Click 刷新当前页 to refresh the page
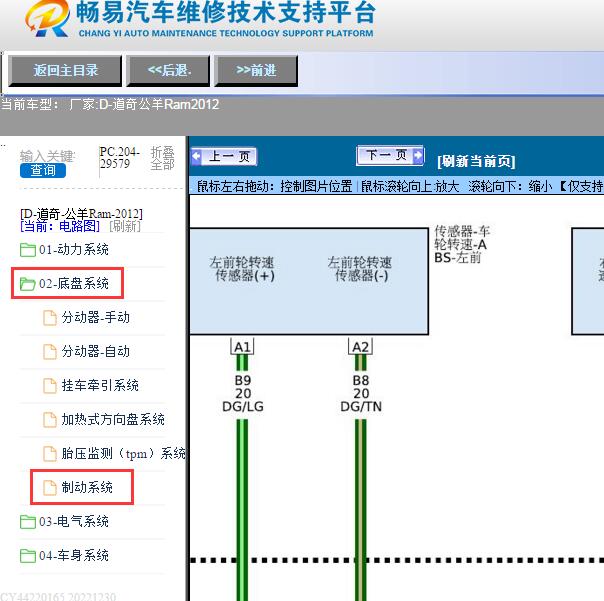 coord(476,161)
